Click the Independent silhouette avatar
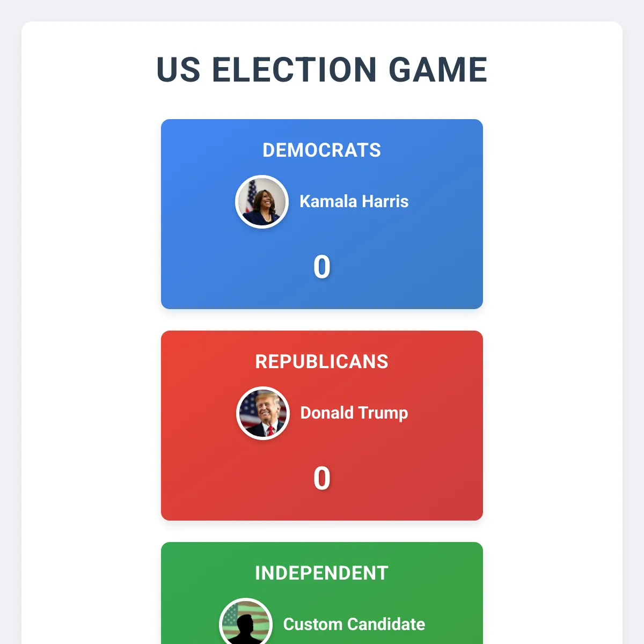Image resolution: width=644 pixels, height=644 pixels. coord(246,624)
